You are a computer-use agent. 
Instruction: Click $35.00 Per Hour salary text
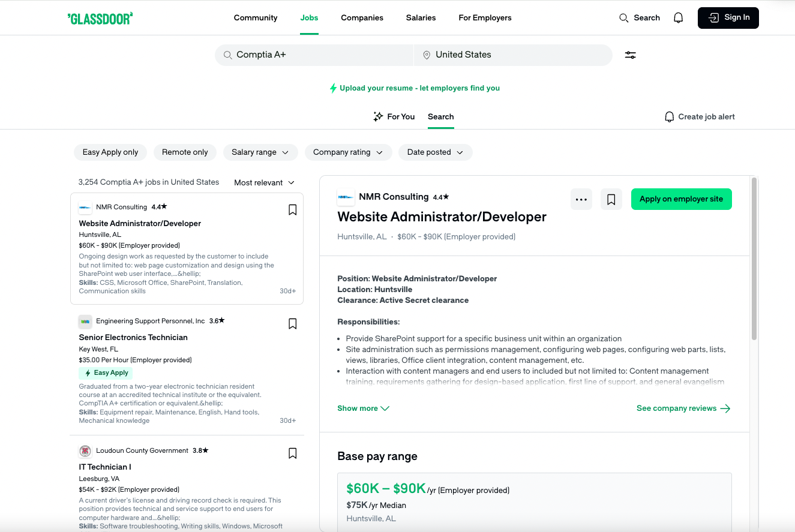click(135, 360)
